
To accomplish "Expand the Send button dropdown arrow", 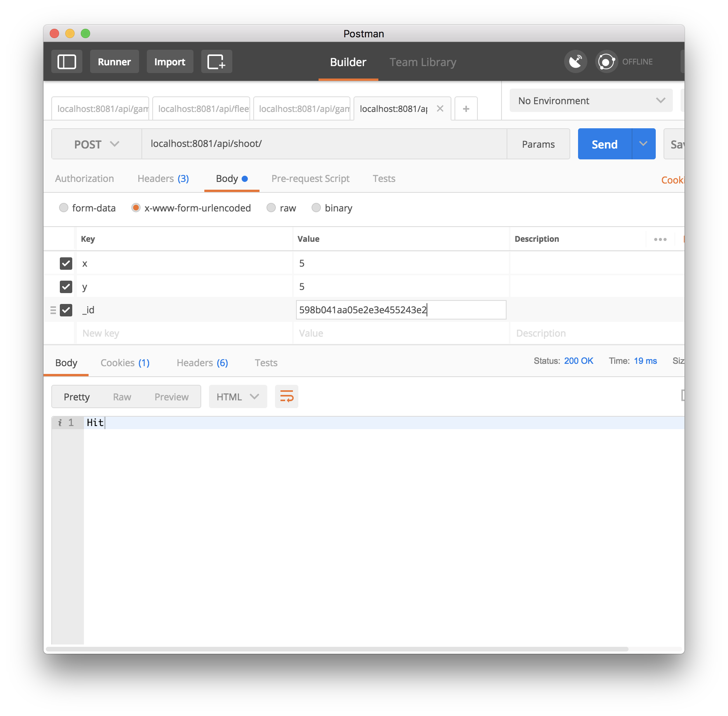I will click(x=643, y=144).
